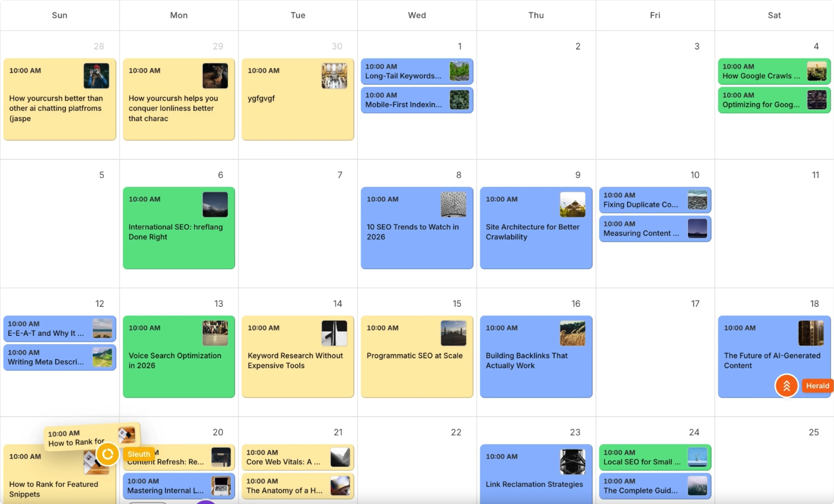Click the Thu column header
Viewport: 834px width, 504px height.
(x=536, y=15)
